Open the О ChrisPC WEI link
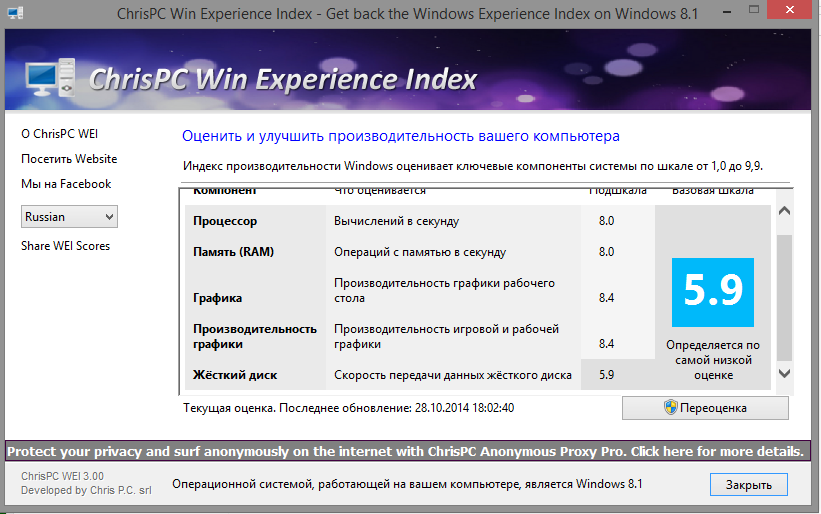The width and height of the screenshot is (821, 514). [x=59, y=134]
